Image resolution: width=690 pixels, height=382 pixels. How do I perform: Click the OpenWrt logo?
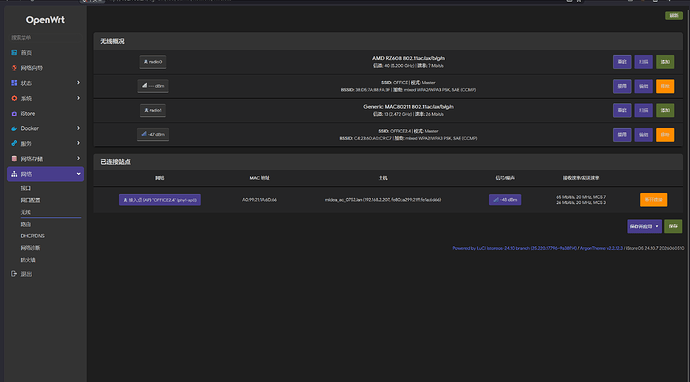click(x=45, y=20)
